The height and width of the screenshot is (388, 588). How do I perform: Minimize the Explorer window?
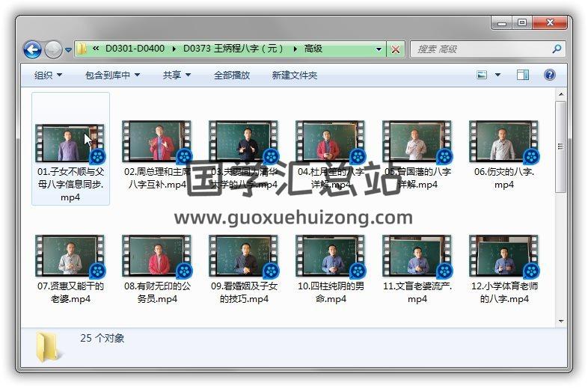(x=502, y=23)
